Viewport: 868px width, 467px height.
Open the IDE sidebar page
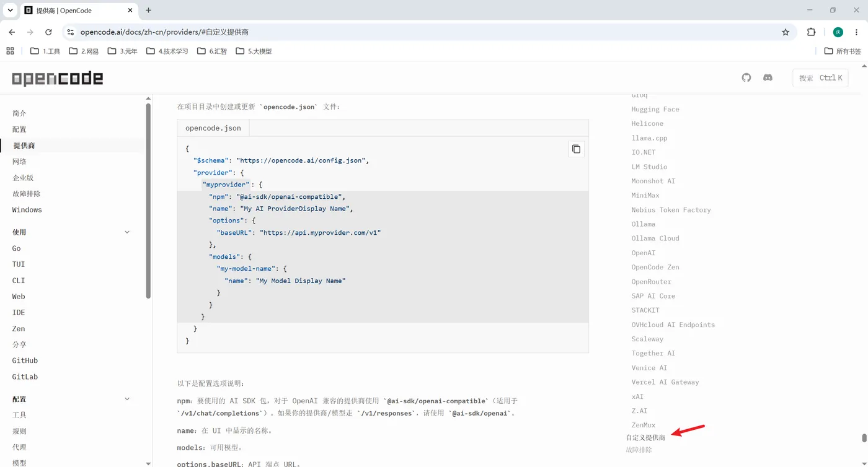pyautogui.click(x=19, y=313)
